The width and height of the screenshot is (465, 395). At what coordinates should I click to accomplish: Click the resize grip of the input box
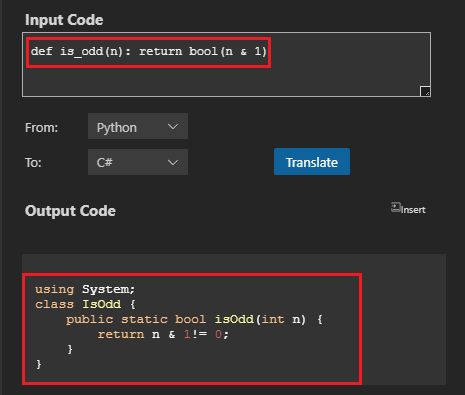(x=425, y=91)
